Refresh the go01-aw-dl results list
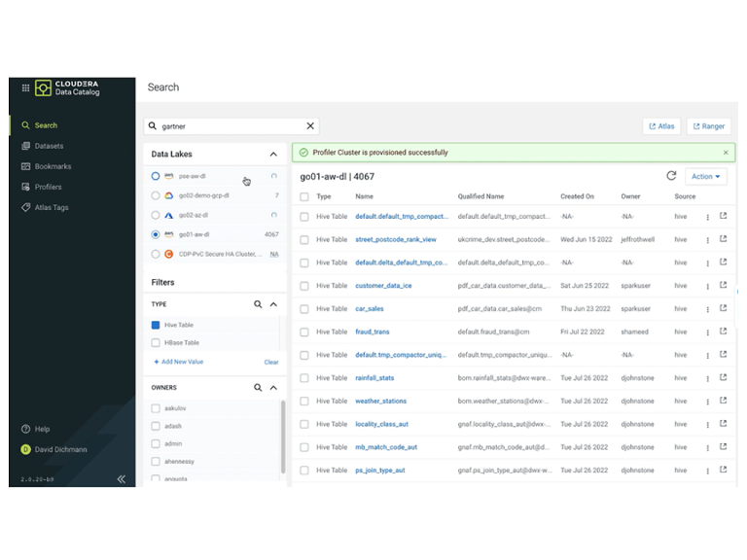This screenshot has height=560, width=747. (x=671, y=176)
